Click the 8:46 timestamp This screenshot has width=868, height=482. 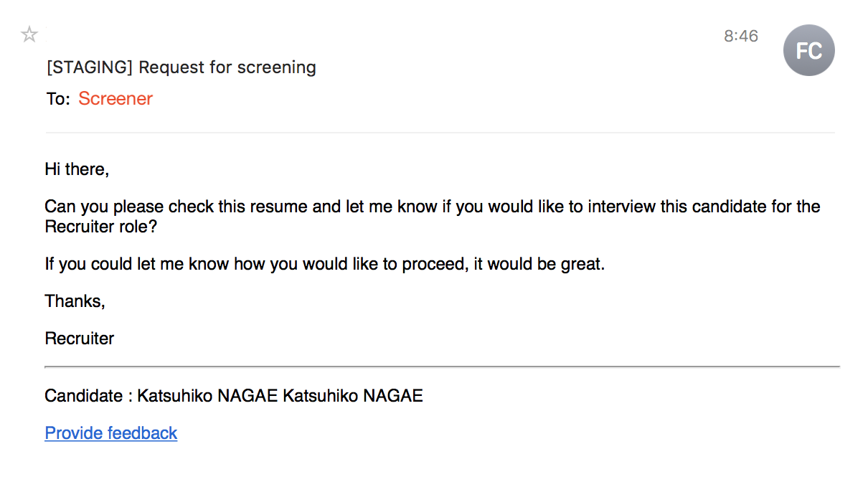pyautogui.click(x=740, y=36)
